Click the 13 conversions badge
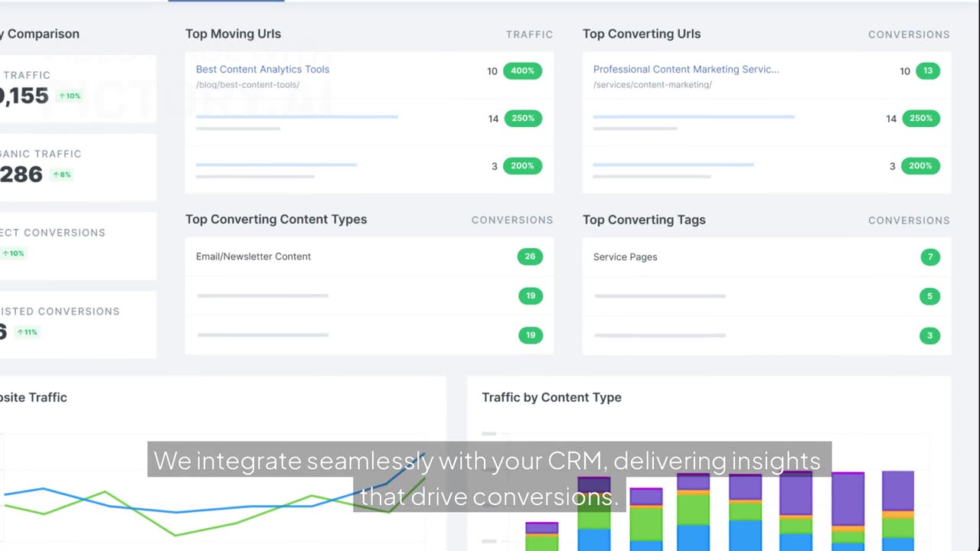Image resolution: width=980 pixels, height=551 pixels. [x=928, y=70]
